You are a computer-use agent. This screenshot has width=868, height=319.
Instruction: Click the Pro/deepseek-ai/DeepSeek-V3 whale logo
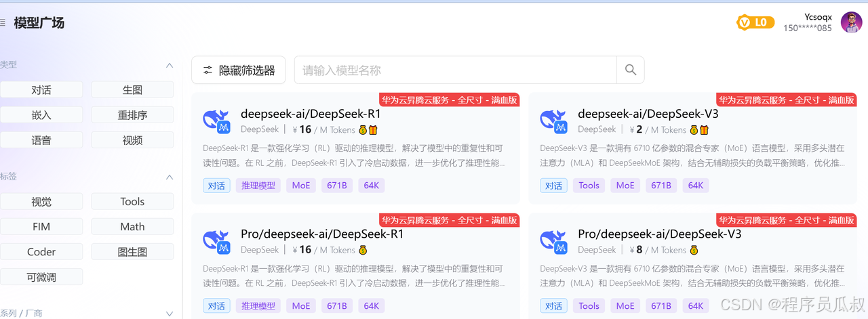click(554, 242)
